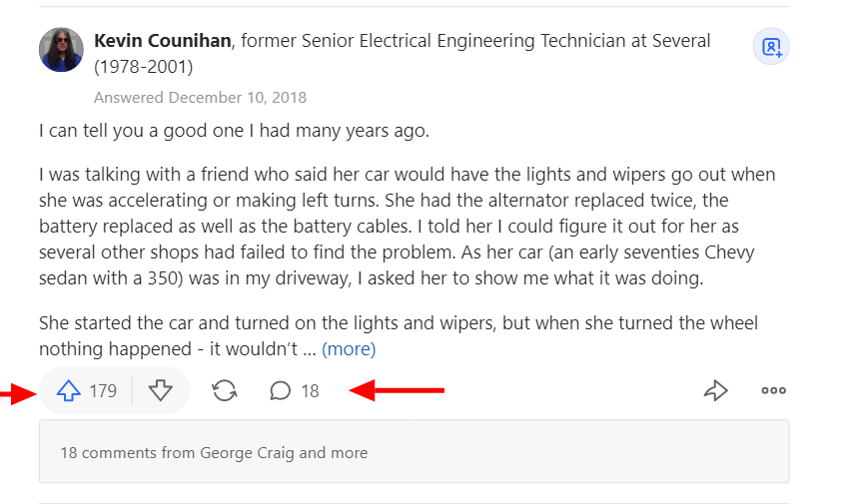Downvote this answer
The width and height of the screenshot is (843, 504).
(161, 391)
